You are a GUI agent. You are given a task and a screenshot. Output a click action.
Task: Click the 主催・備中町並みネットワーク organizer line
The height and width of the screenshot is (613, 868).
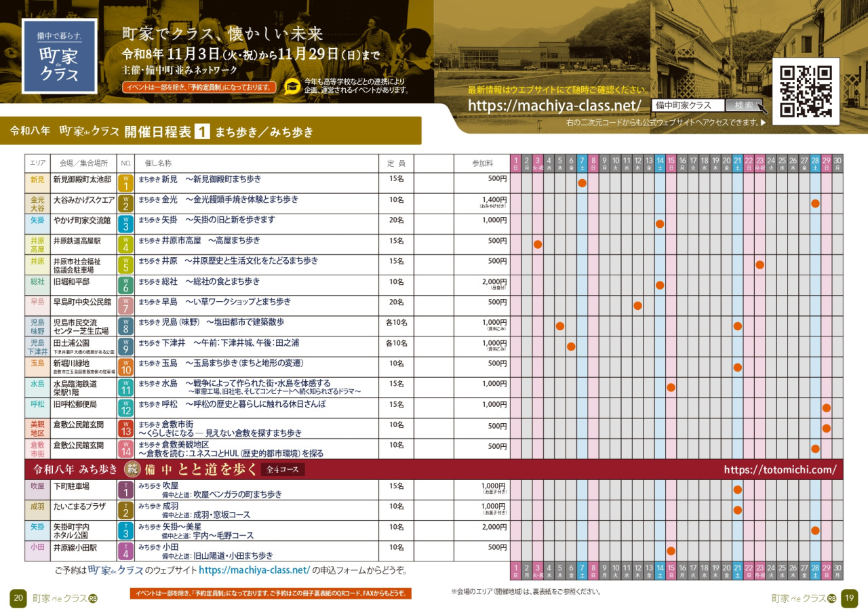[x=180, y=70]
